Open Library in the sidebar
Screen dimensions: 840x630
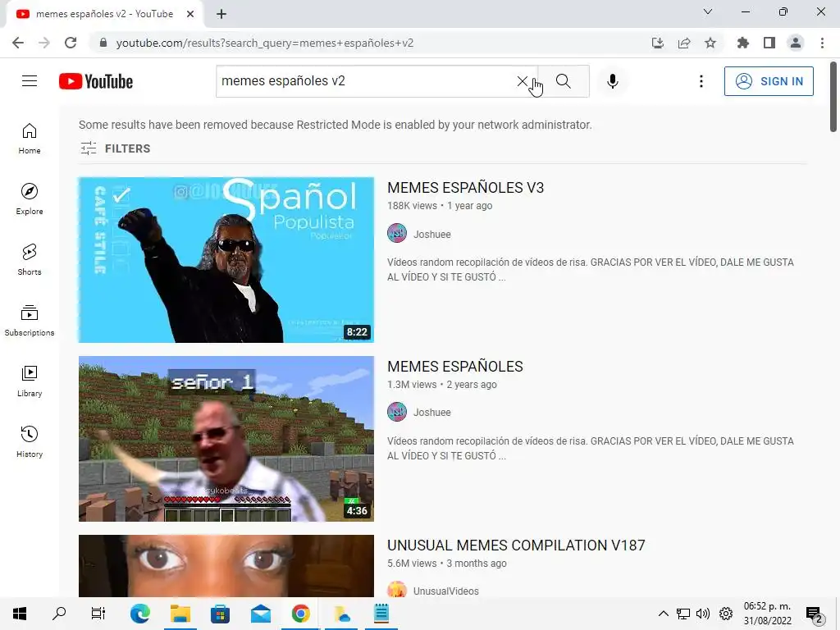pos(30,381)
